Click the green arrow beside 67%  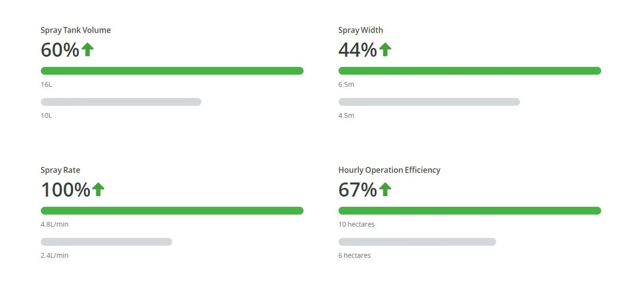point(385,189)
